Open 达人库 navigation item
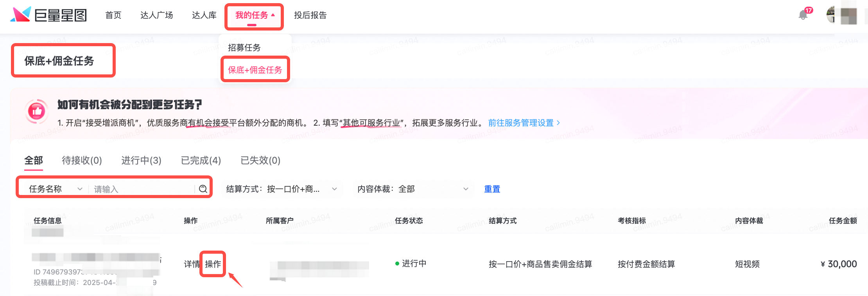 204,15
